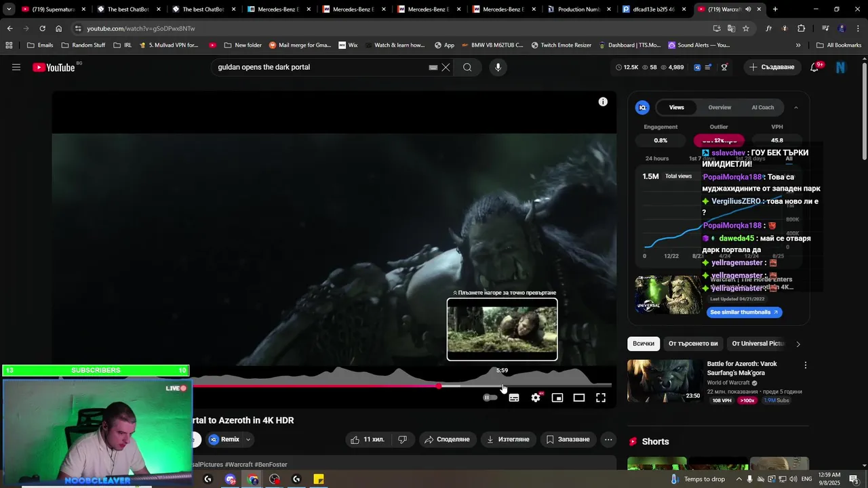Switch to the Overview tab

click(x=719, y=107)
